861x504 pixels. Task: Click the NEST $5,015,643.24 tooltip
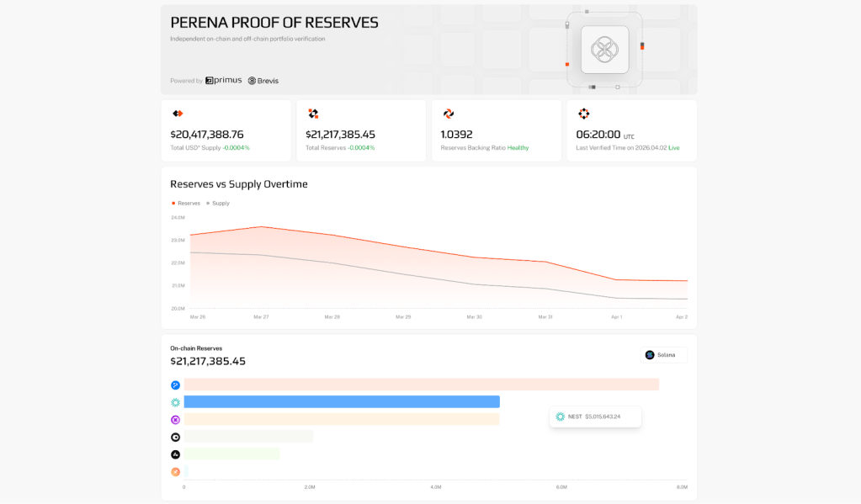pyautogui.click(x=595, y=416)
